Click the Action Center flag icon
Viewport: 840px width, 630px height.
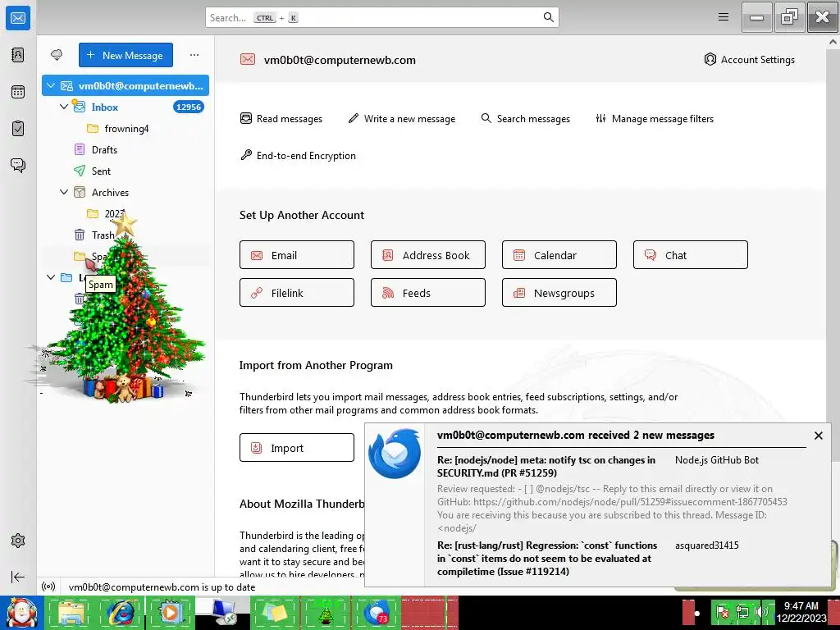point(722,612)
